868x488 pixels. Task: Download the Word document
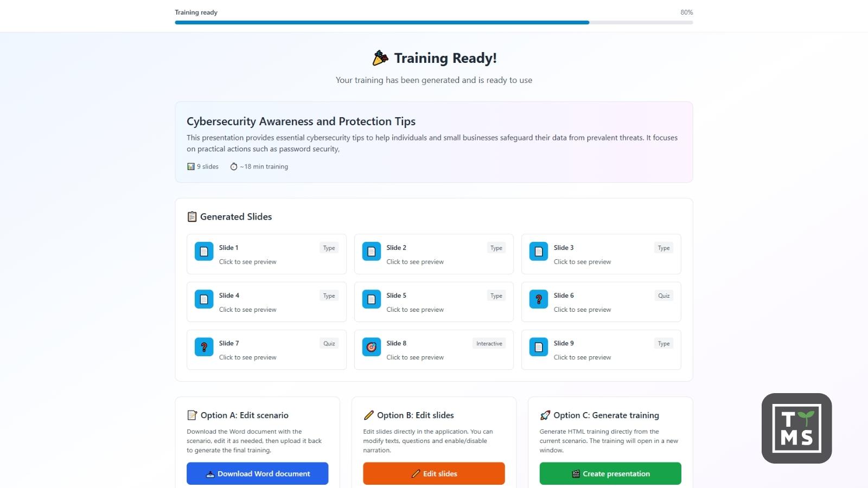(x=258, y=473)
